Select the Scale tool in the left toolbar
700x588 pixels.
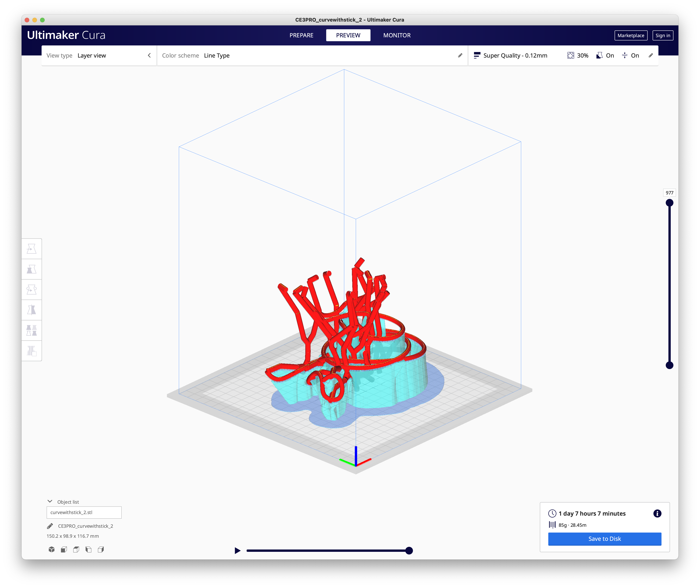point(32,269)
